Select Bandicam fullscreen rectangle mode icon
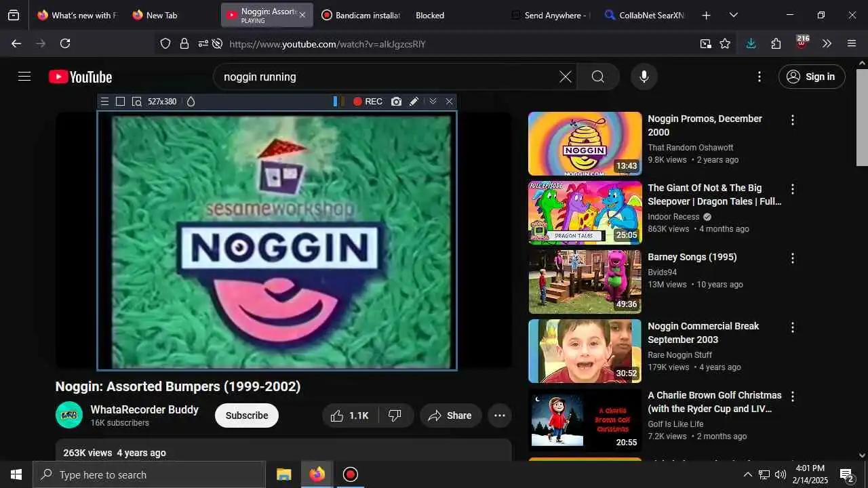Image resolution: width=868 pixels, height=488 pixels. (x=120, y=102)
